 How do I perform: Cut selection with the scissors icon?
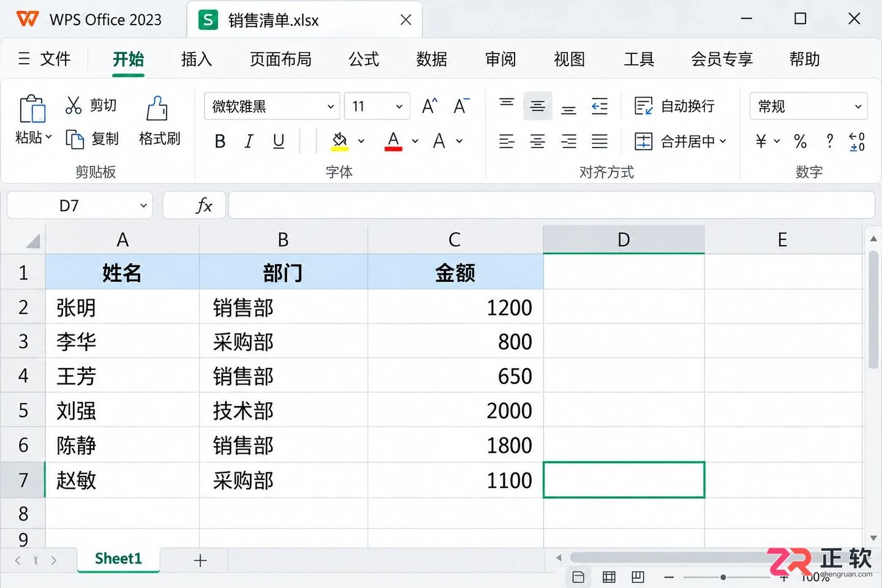[73, 105]
